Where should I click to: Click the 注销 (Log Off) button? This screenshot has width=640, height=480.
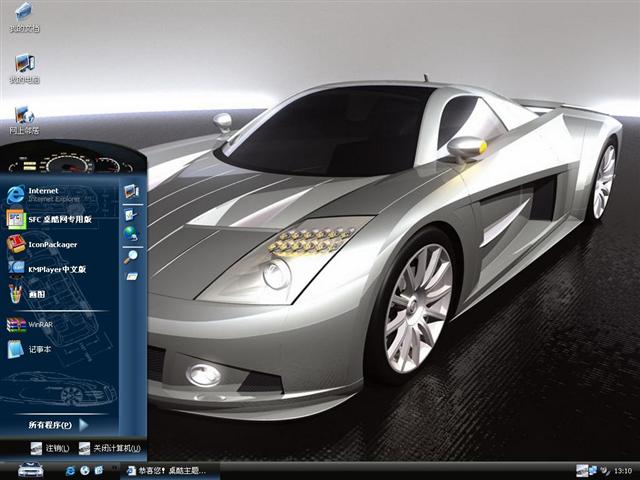pos(50,448)
